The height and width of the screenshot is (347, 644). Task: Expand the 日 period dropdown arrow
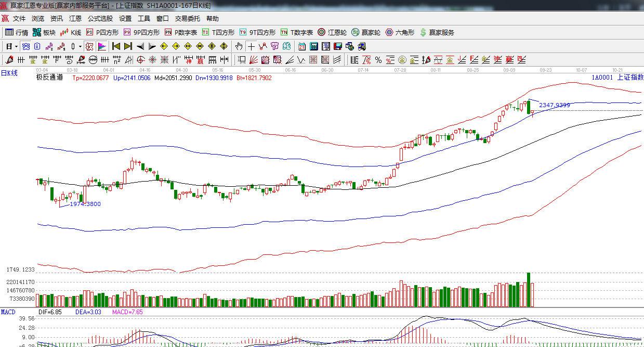[x=16, y=46]
